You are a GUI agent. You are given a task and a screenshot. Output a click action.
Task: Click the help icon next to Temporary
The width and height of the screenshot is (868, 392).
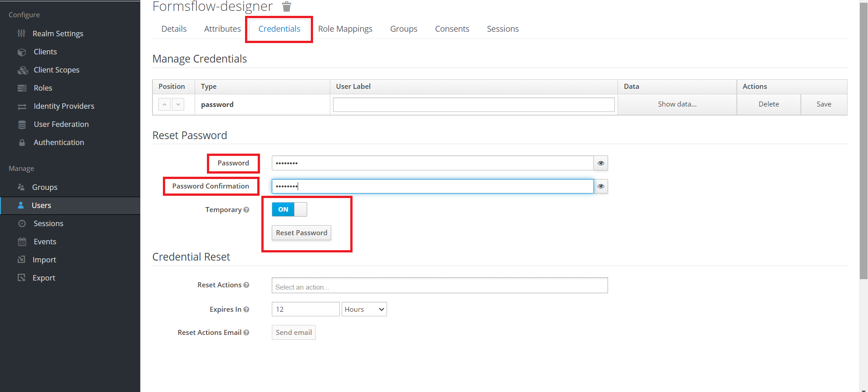point(246,209)
